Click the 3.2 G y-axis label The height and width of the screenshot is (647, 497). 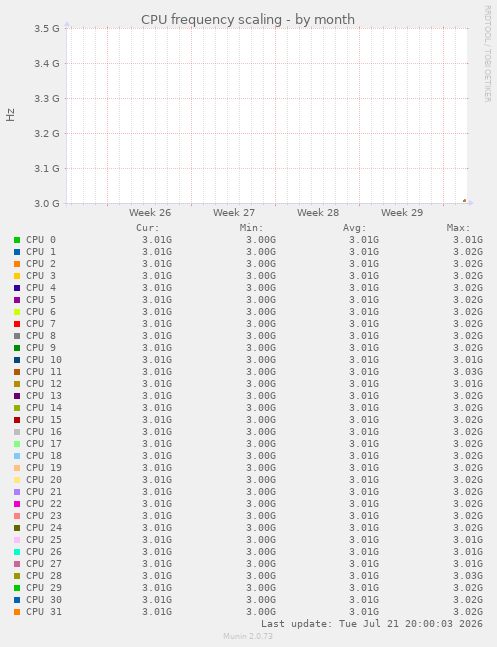pyautogui.click(x=47, y=134)
